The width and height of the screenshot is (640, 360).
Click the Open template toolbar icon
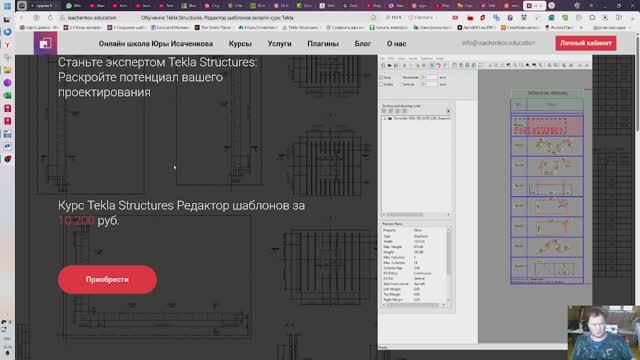(389, 65)
